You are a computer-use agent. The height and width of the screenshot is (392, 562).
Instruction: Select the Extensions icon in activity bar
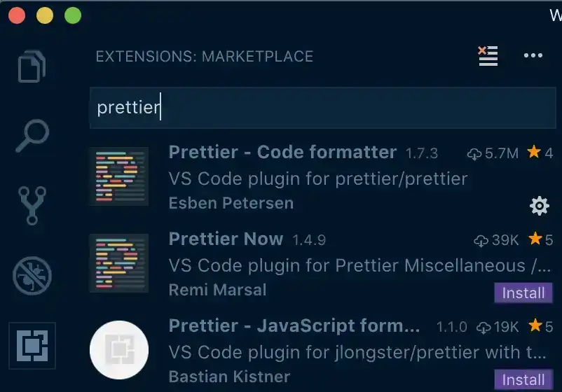32,346
